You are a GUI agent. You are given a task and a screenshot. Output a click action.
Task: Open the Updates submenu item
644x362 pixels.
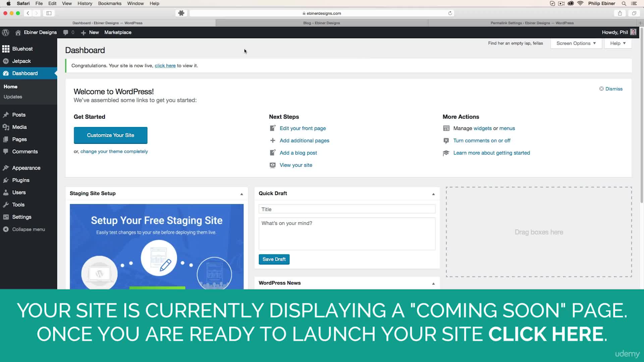(x=13, y=97)
